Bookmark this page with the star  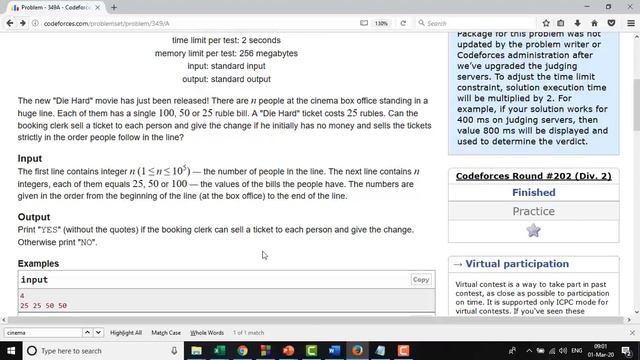[546, 23]
